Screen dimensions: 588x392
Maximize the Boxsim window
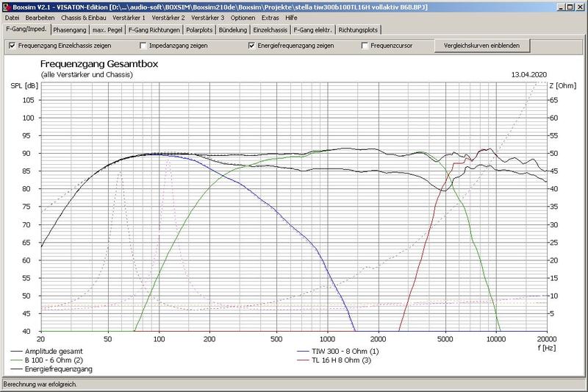tap(568, 6)
